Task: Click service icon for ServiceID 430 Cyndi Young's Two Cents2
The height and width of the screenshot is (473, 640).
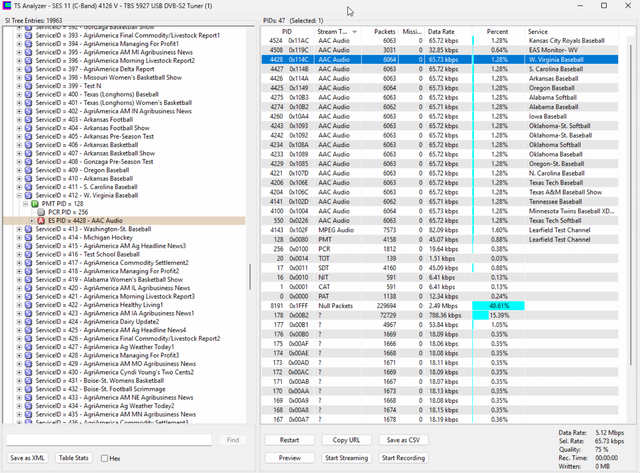Action: 28,372
